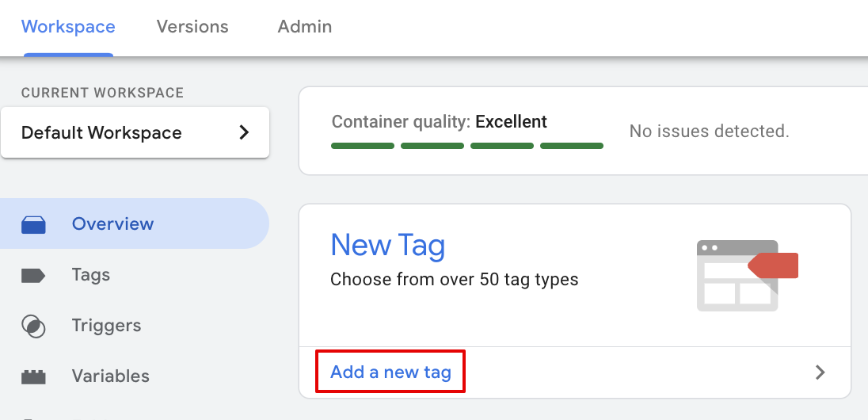Click the New Tag heading

(x=387, y=246)
